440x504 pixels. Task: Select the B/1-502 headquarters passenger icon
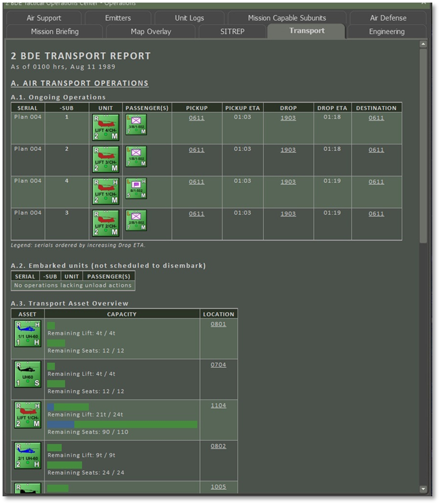pyautogui.click(x=136, y=188)
